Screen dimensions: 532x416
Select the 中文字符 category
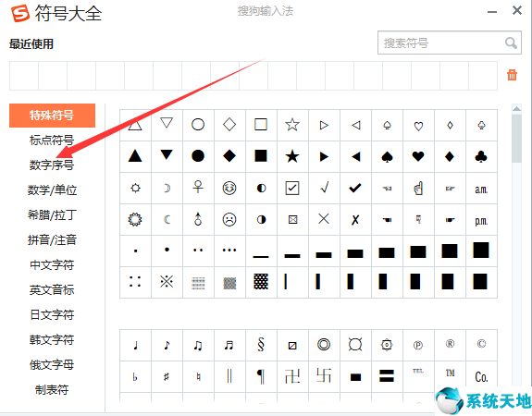coord(52,264)
